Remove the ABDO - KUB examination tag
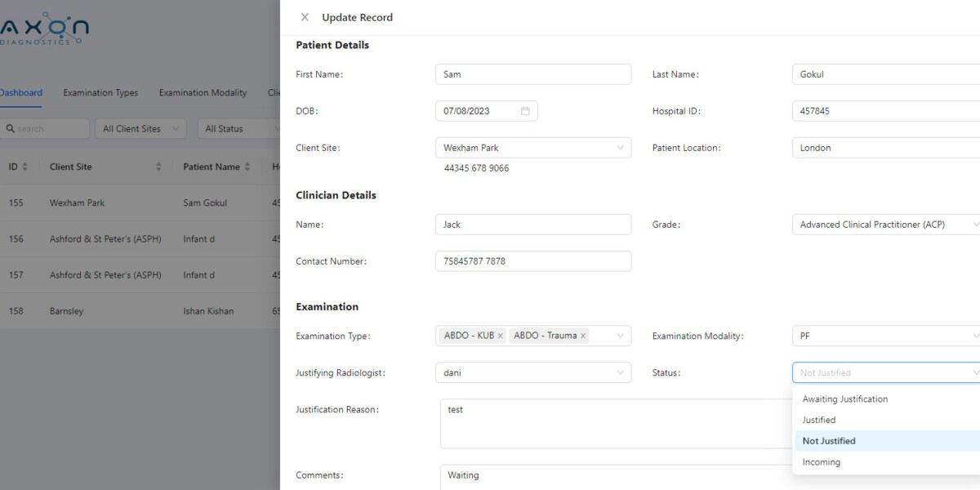This screenshot has width=980, height=490. pos(501,335)
